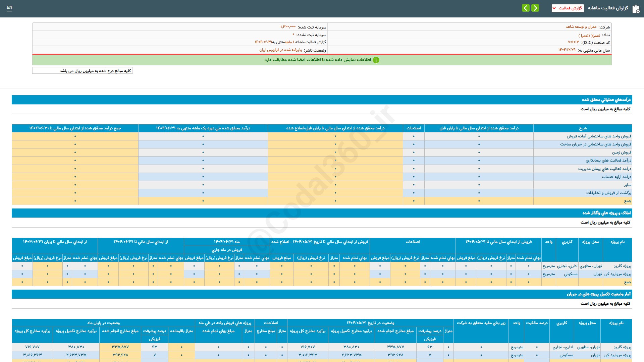
Task: Click company name عمران و توسعه شاهد
Action: coord(581,27)
